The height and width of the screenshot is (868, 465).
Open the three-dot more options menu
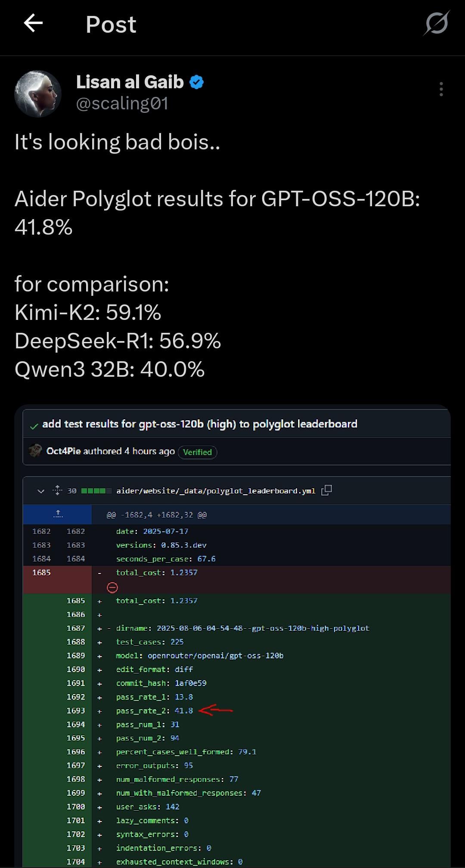tap(441, 89)
